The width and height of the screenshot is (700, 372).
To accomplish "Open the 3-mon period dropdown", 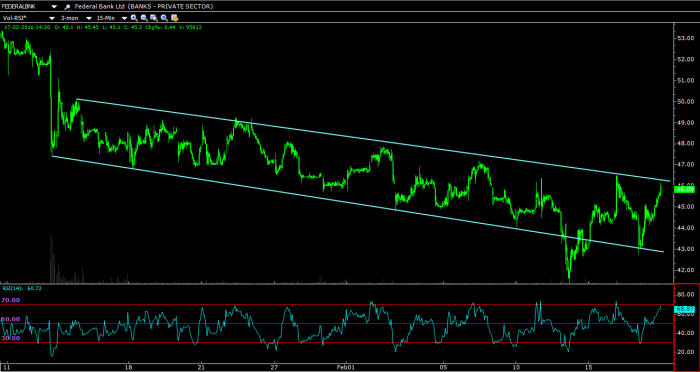I will coord(89,18).
